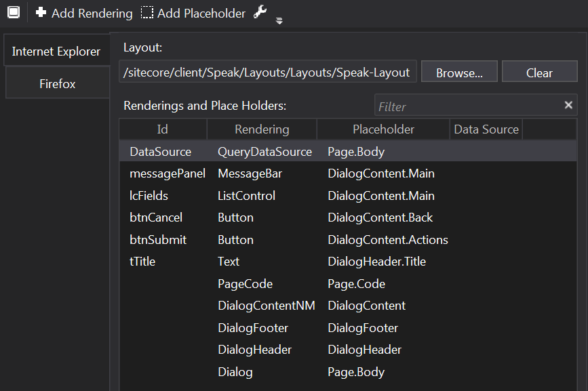The image size is (588, 391).
Task: Sort by the Rendering column header
Action: click(x=262, y=129)
